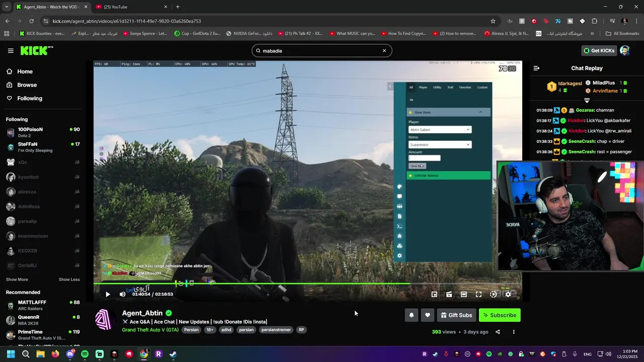Open the MATTLAFFF recommended channel
The width and height of the screenshot is (644, 362).
tap(43, 305)
